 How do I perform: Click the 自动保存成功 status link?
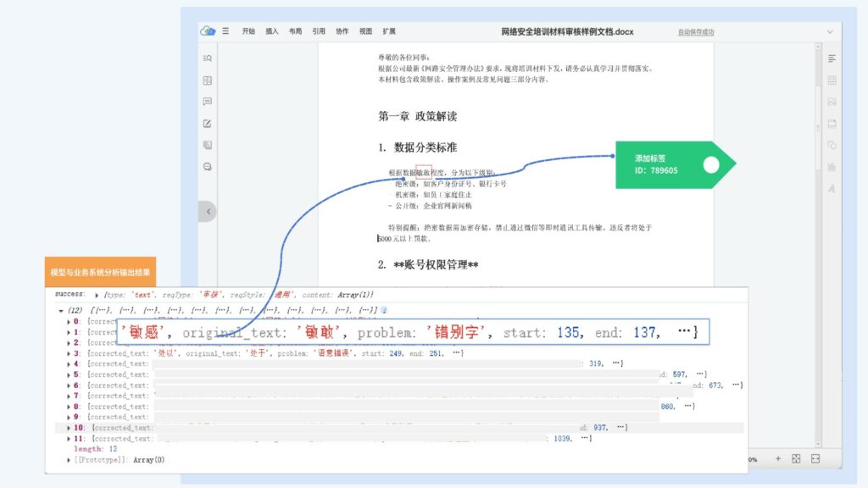695,32
